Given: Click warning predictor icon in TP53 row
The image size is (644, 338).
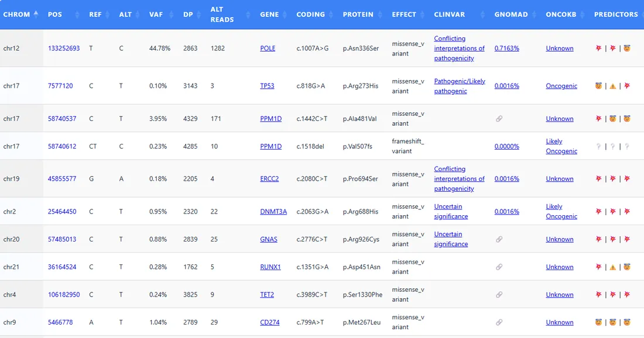Looking at the screenshot, I should [613, 86].
